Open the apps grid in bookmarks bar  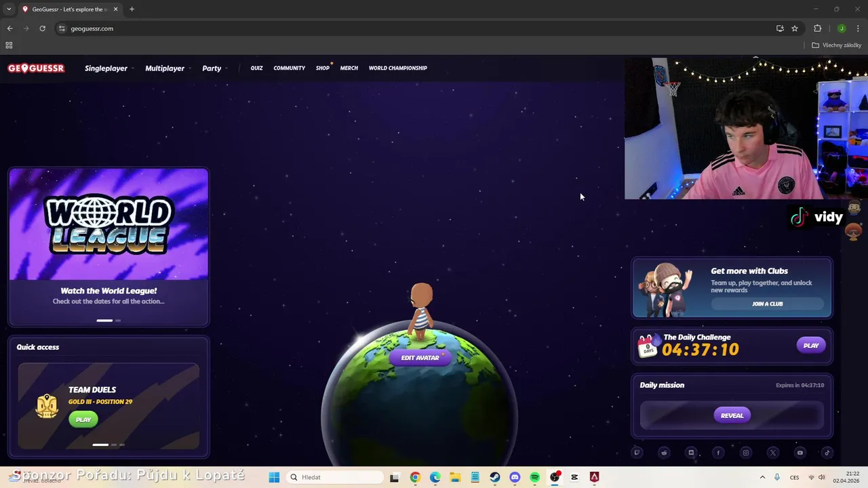click(x=9, y=45)
